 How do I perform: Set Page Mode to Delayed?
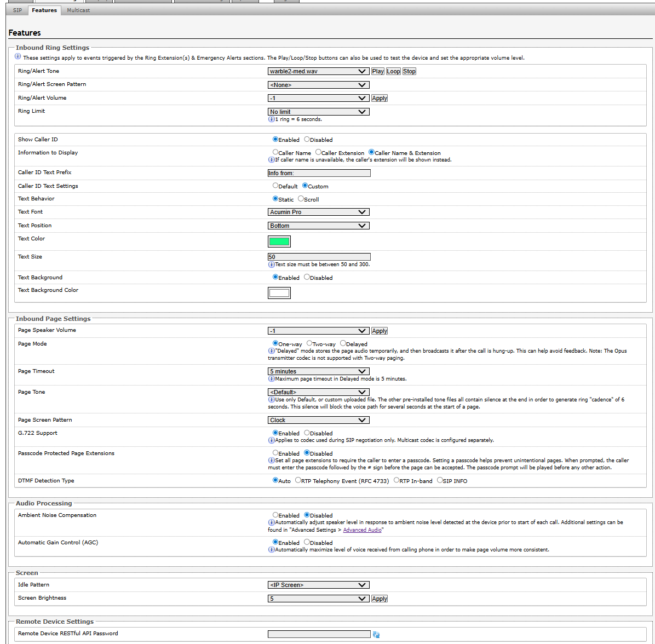point(343,343)
